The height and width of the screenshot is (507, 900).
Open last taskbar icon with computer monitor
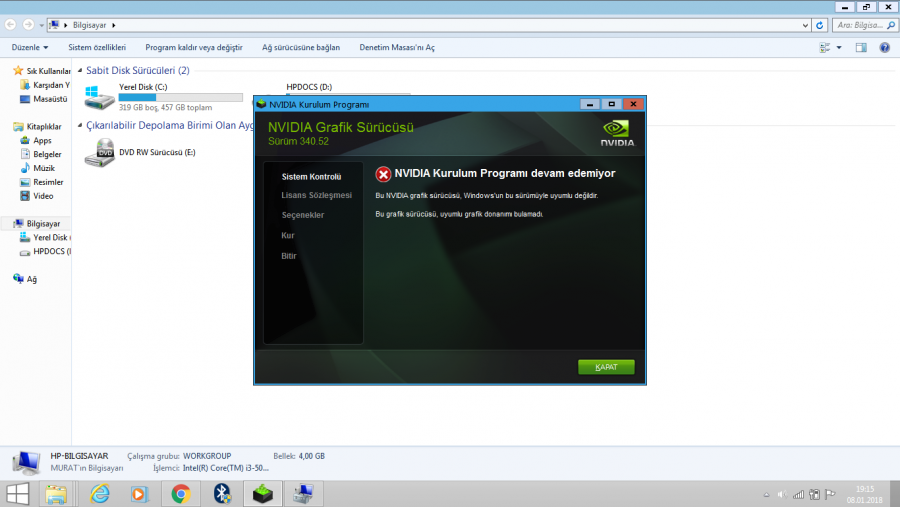[303, 494]
